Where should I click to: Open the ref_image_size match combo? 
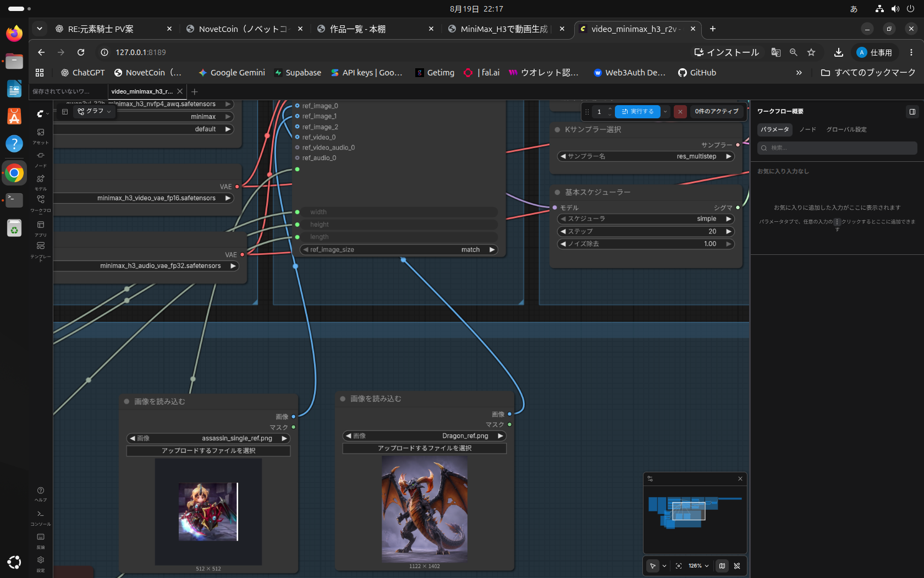399,250
